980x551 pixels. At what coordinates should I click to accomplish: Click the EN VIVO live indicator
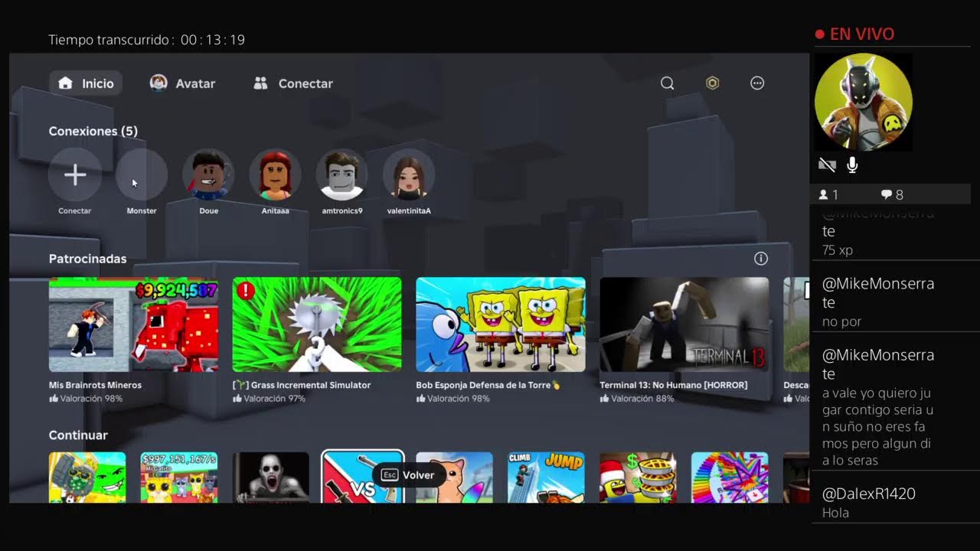[854, 34]
